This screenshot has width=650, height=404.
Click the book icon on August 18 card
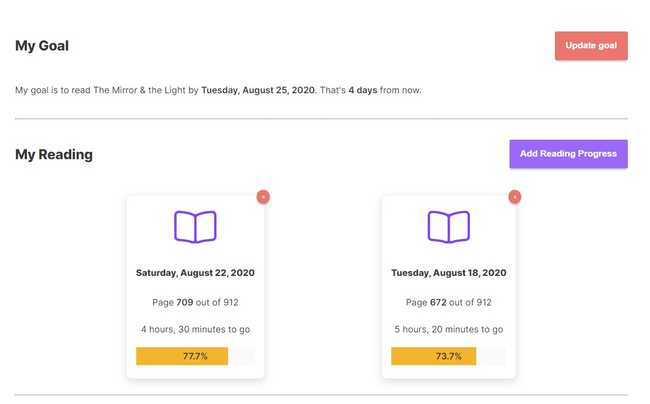tap(449, 227)
